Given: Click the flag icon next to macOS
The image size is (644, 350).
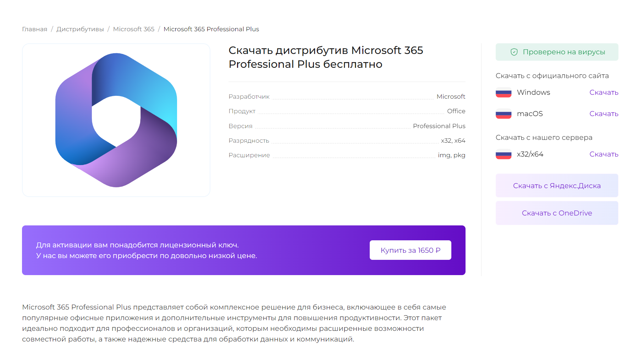Looking at the screenshot, I should 503,114.
